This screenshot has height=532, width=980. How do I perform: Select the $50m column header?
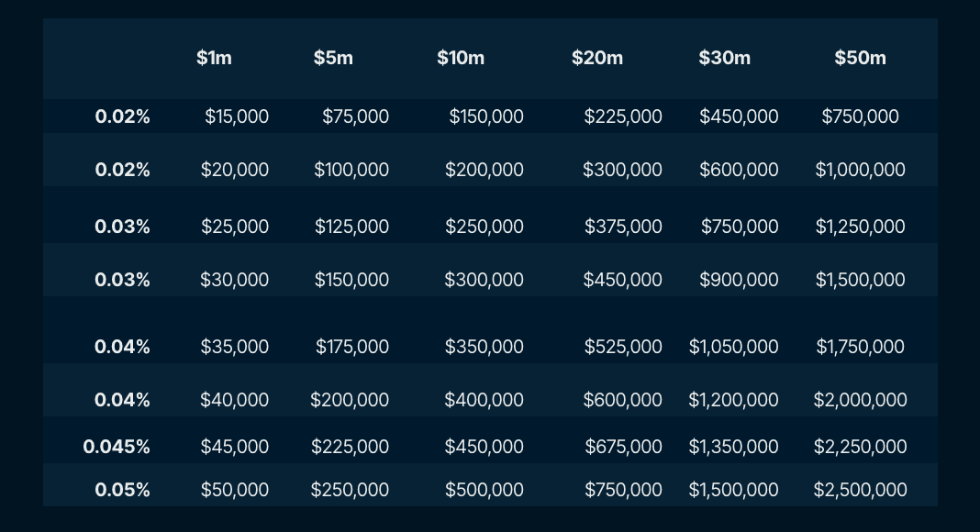(x=861, y=58)
